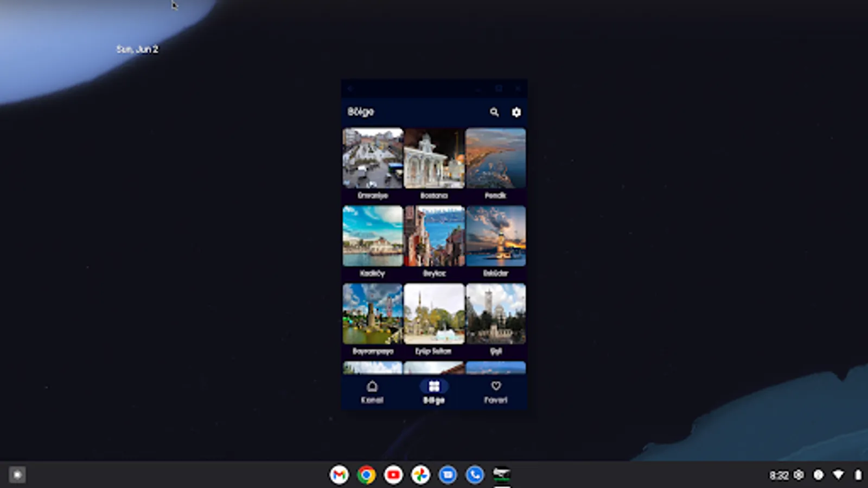Open the search icon in the Bölge app
Image resolution: width=868 pixels, height=488 pixels.
click(x=494, y=112)
